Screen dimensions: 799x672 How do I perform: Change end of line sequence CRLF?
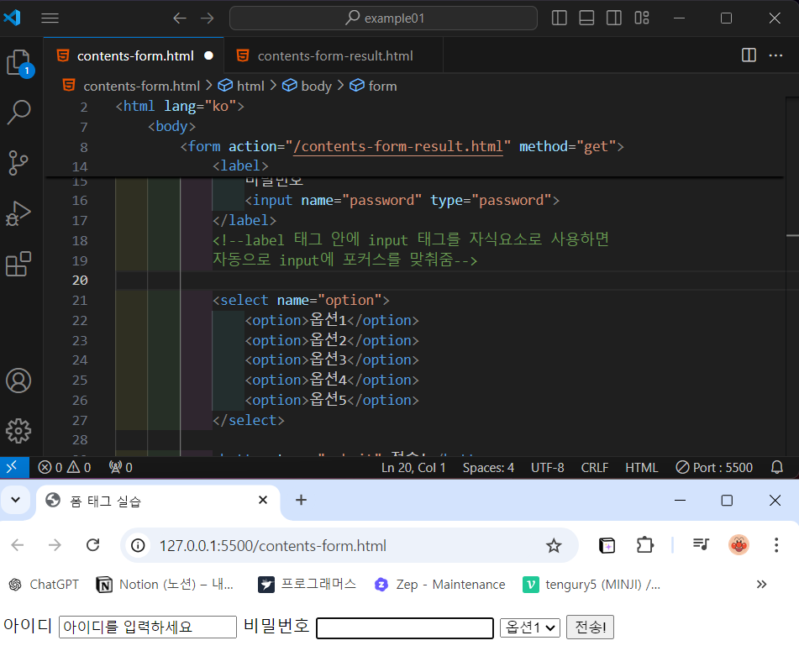click(595, 468)
